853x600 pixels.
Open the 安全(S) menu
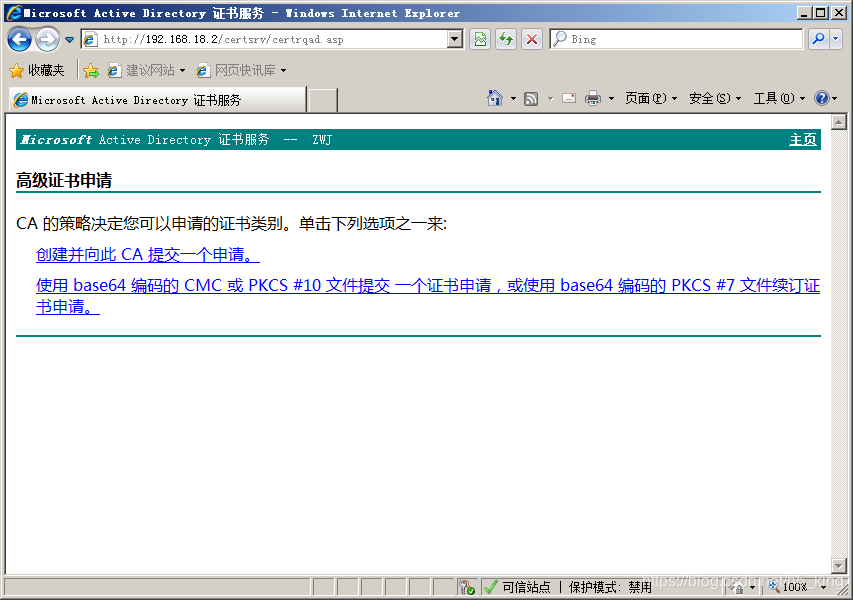click(x=715, y=98)
